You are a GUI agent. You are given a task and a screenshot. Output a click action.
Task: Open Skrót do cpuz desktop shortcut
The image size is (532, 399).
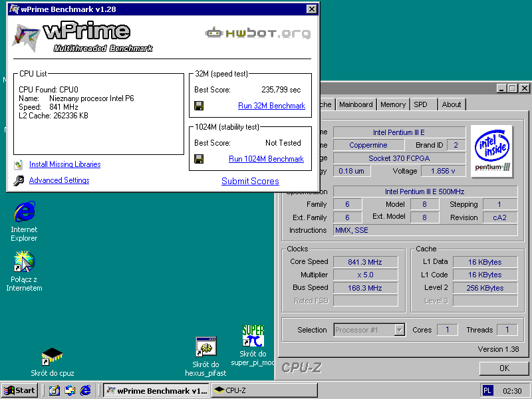53,362
